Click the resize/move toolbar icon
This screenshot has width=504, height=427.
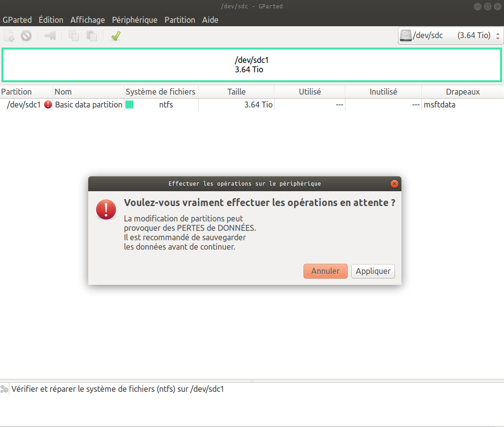pyautogui.click(x=50, y=36)
